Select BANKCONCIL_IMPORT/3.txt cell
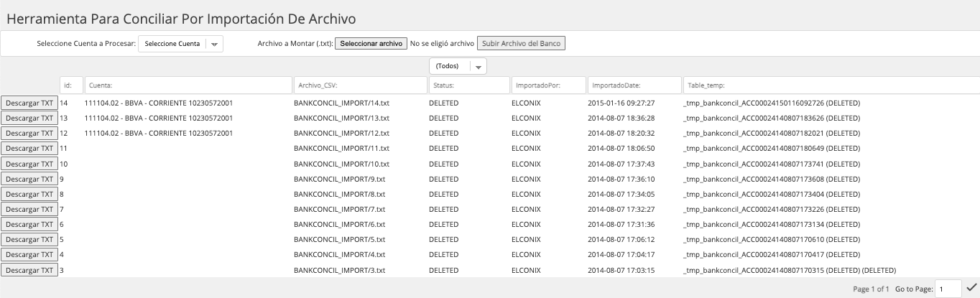The image size is (980, 298). 340,270
